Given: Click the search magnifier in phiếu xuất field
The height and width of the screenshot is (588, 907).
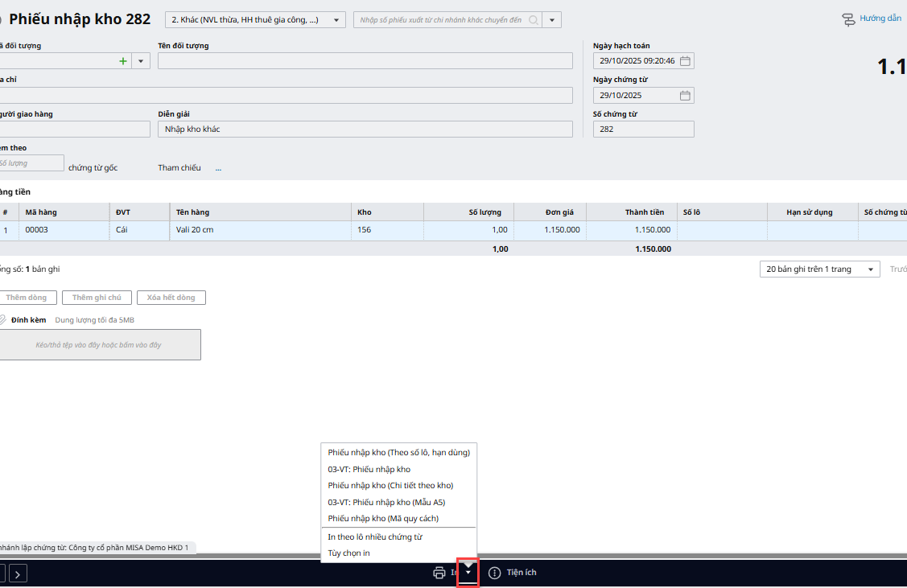Looking at the screenshot, I should point(533,20).
